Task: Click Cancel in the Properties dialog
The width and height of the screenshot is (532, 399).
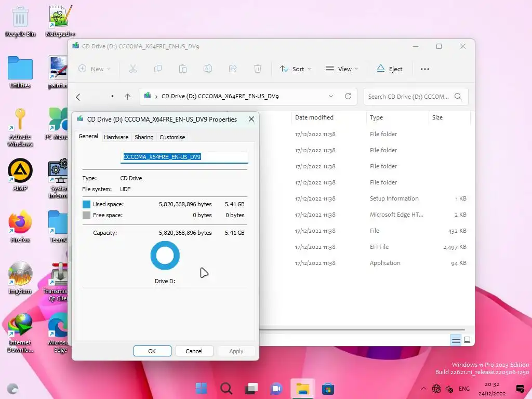Action: pos(194,351)
